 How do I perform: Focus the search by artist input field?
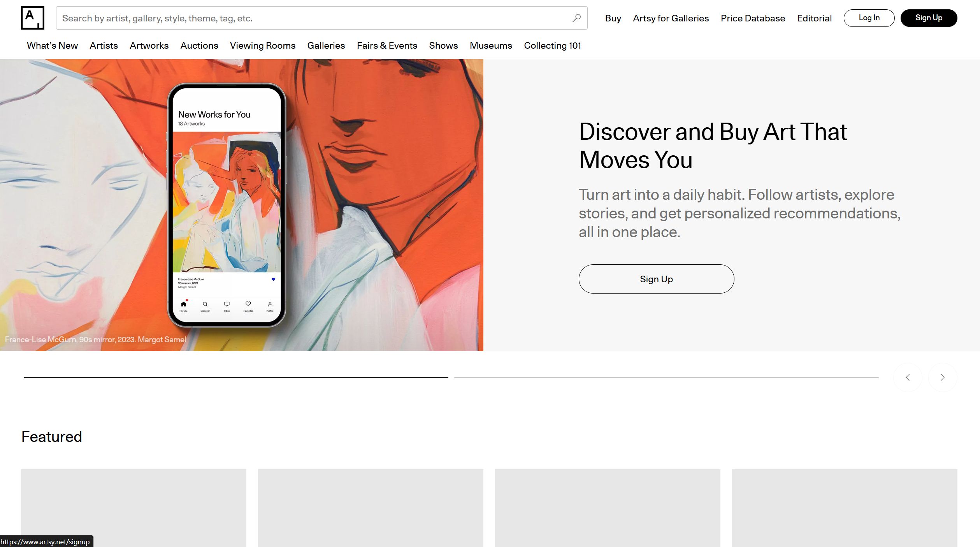pos(321,18)
